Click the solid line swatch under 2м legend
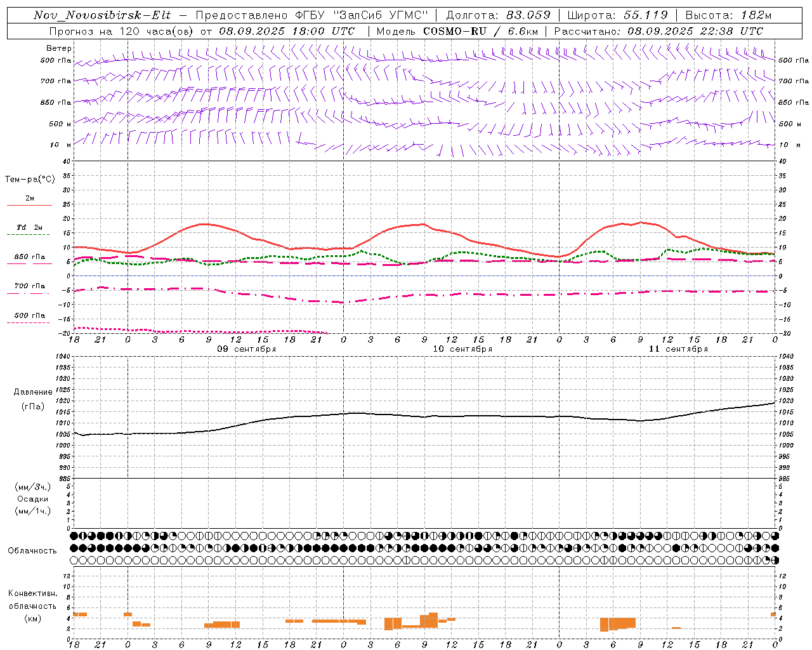Viewport: 812px width, 650px height. (x=29, y=205)
